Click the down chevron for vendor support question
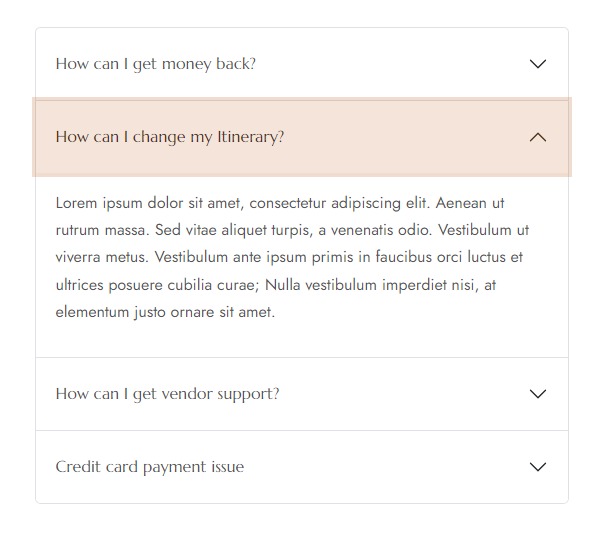The image size is (600, 548). pyautogui.click(x=538, y=394)
